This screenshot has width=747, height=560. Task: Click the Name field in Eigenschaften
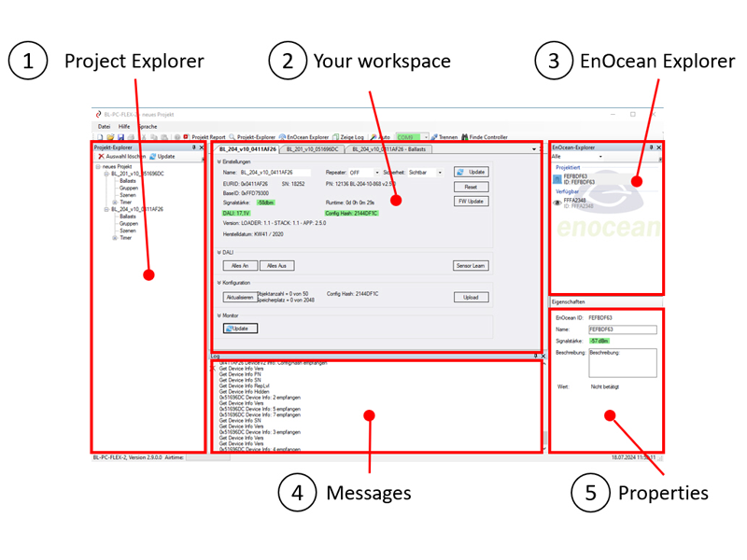click(622, 329)
